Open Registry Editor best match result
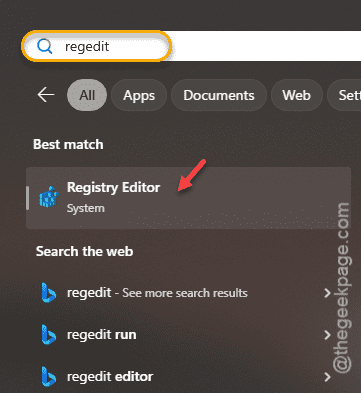Viewport: 361px width, 393px height. (x=188, y=198)
